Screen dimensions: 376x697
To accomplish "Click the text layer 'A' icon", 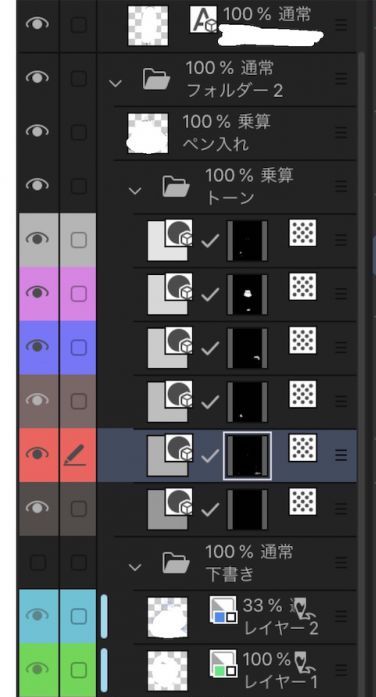I will [x=203, y=19].
